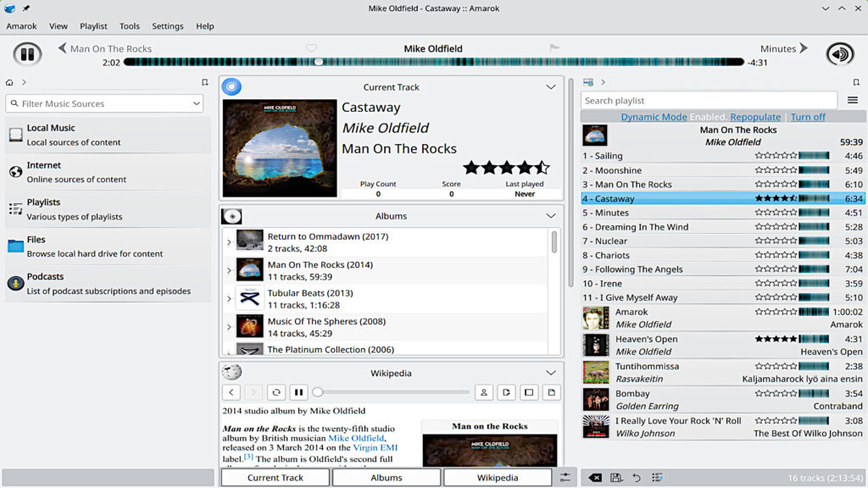Switch to the Albums bottom tab
Screen dimensions: 868x488
387,478
